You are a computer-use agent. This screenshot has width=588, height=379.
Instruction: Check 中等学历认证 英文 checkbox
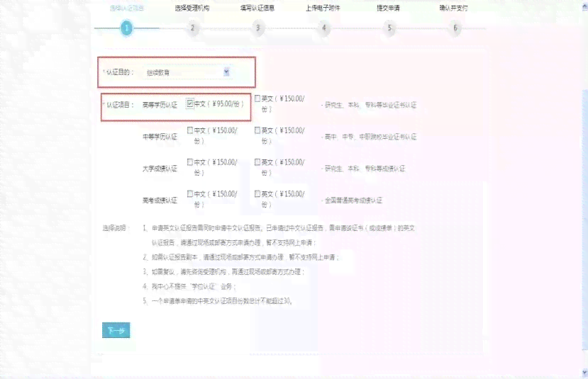coord(257,130)
